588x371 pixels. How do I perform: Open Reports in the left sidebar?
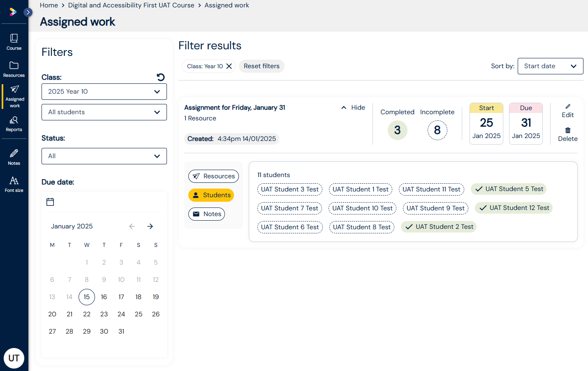click(14, 124)
